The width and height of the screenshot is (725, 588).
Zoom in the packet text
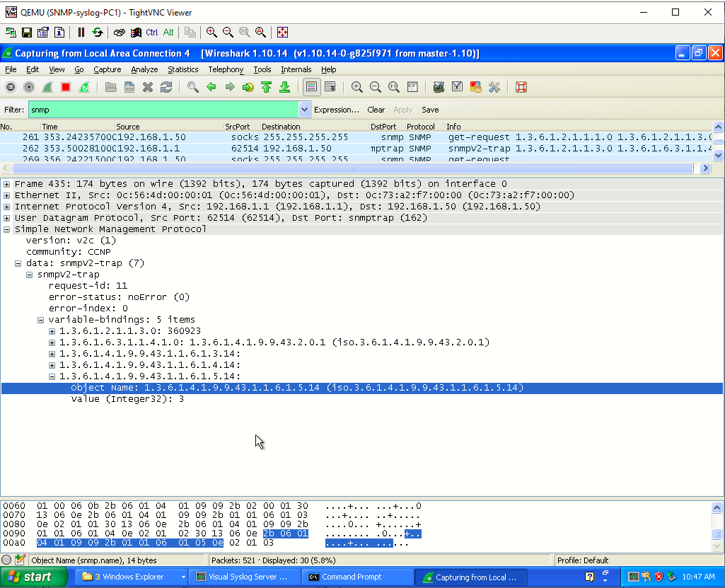coord(356,87)
